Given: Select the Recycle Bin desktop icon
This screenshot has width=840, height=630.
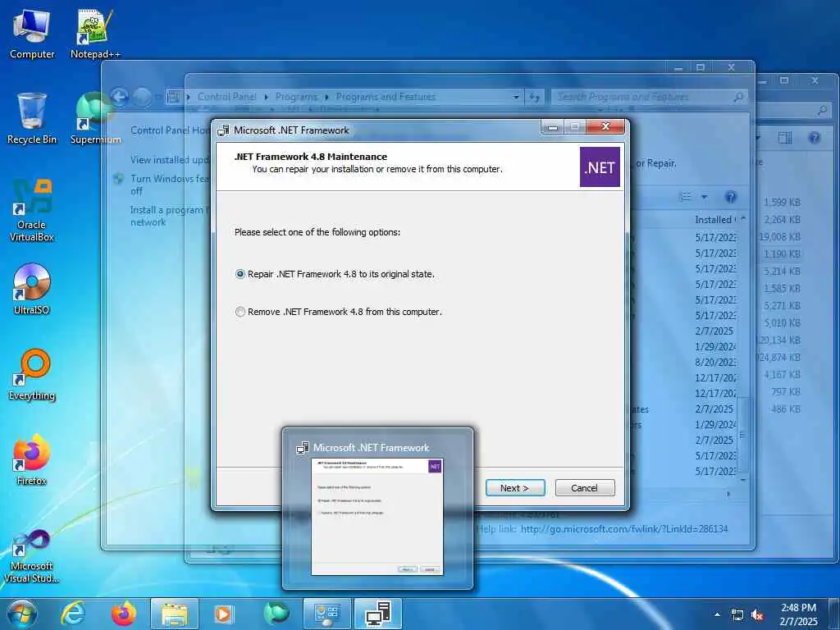Looking at the screenshot, I should [32, 119].
